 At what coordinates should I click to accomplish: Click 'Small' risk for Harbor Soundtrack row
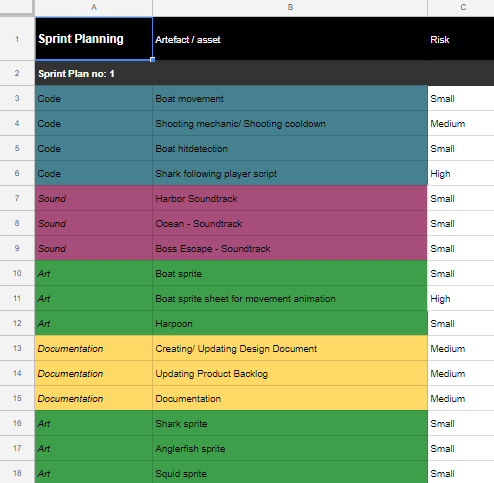[461, 198]
